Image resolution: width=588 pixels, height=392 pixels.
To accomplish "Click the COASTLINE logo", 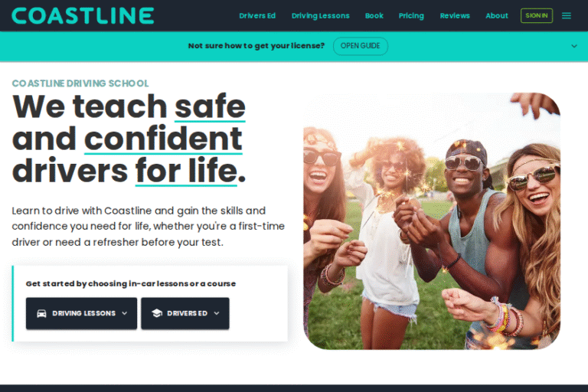I will click(83, 16).
